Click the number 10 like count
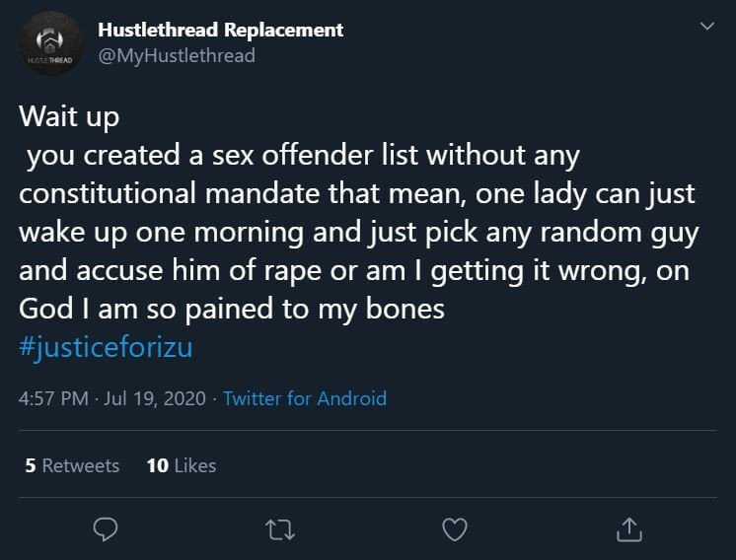736x560 pixels. coord(158,465)
